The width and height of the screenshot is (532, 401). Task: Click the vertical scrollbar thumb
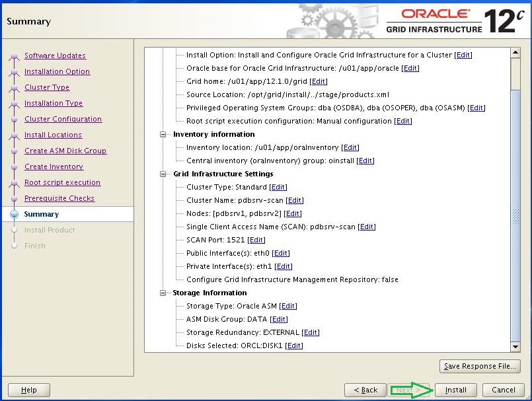coord(515,215)
